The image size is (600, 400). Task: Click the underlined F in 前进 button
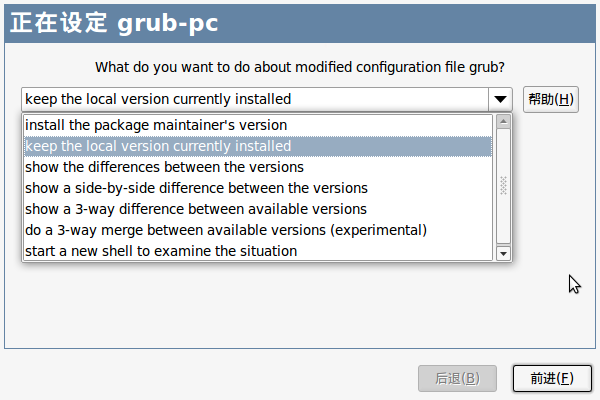pos(564,379)
